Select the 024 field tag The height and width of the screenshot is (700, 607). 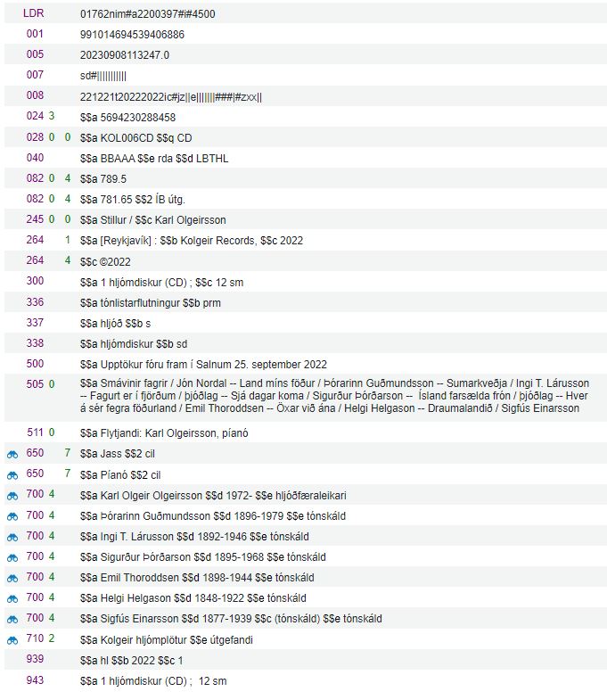[35, 116]
